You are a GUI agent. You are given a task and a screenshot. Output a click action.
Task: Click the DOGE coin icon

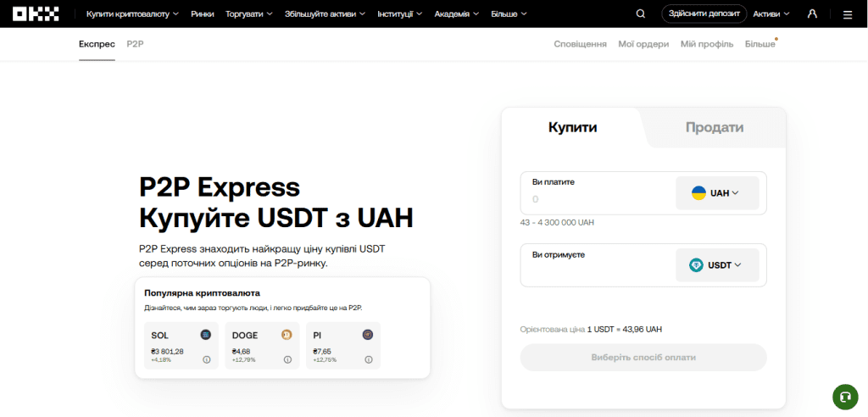point(287,335)
